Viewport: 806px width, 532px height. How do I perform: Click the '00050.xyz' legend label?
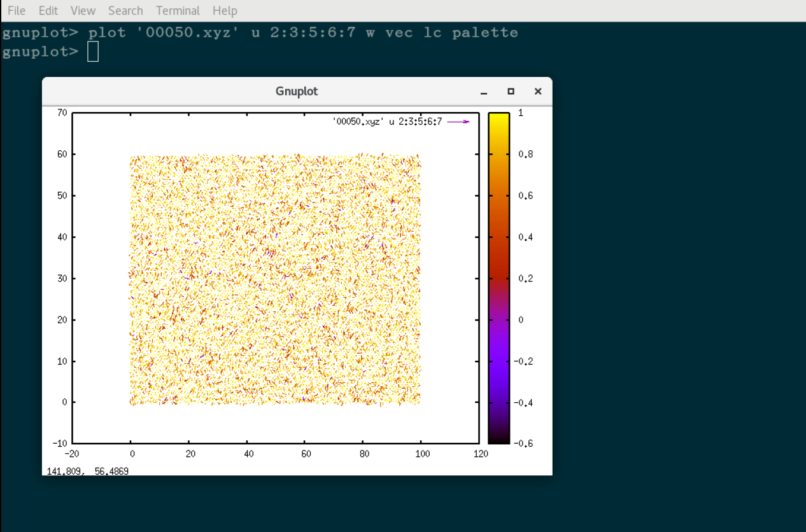[386, 122]
